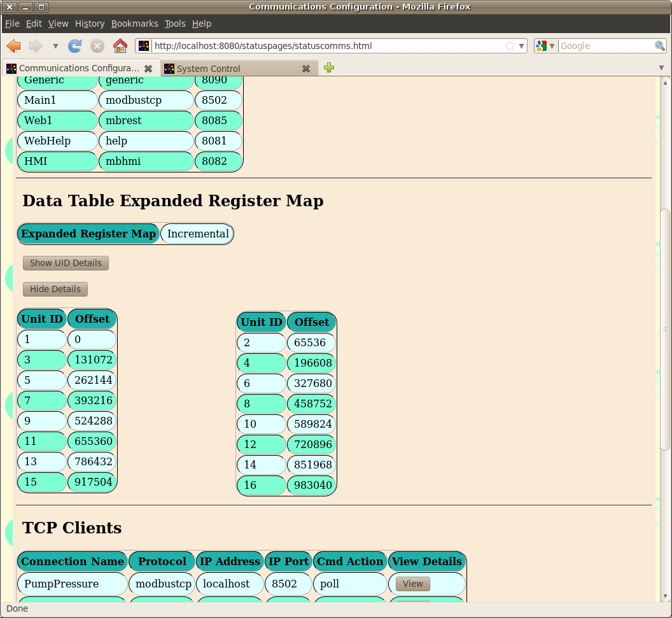Open the Tools menu

tap(175, 24)
